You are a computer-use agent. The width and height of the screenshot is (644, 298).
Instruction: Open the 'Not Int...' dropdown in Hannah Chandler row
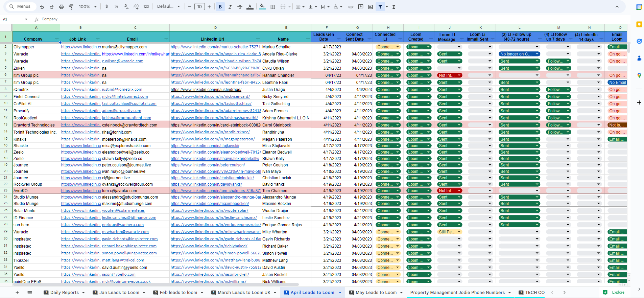click(450, 75)
